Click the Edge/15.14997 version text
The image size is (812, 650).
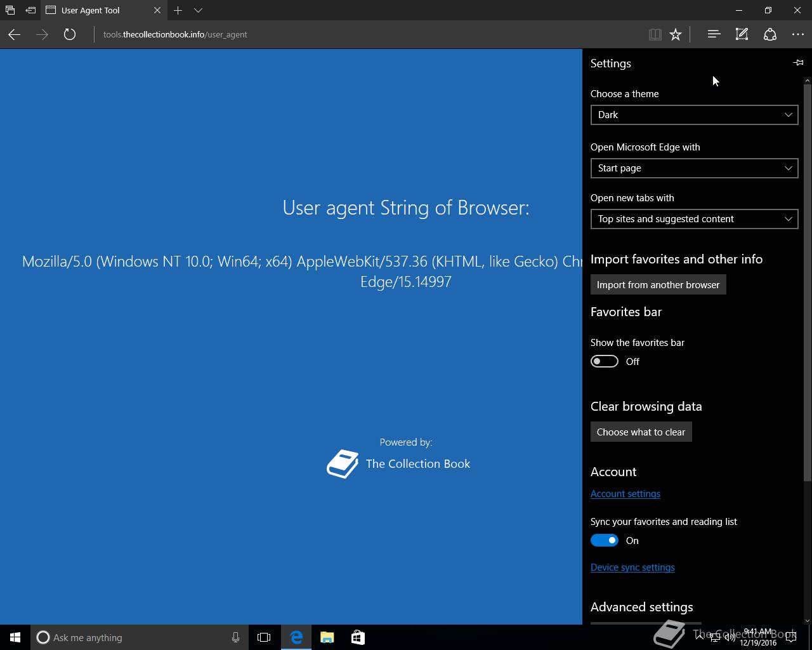pos(406,282)
